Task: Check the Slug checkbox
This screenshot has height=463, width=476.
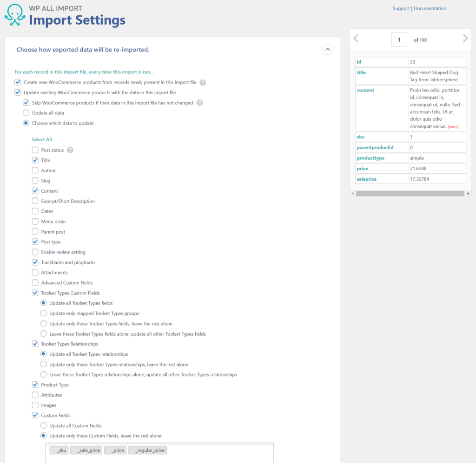Action: coord(35,181)
